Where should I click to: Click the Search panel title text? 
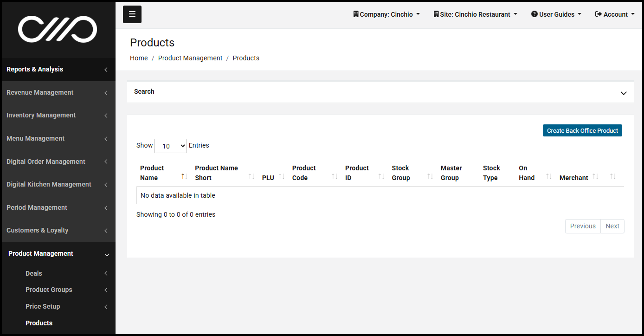tap(144, 91)
